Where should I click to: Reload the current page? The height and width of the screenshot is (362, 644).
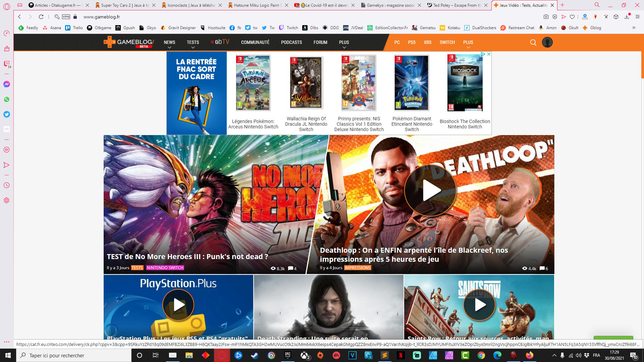pos(41,17)
